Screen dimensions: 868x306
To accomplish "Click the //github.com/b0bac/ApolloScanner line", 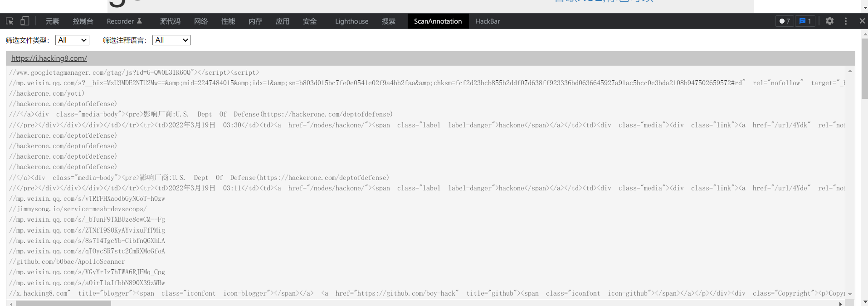I will [67, 262].
